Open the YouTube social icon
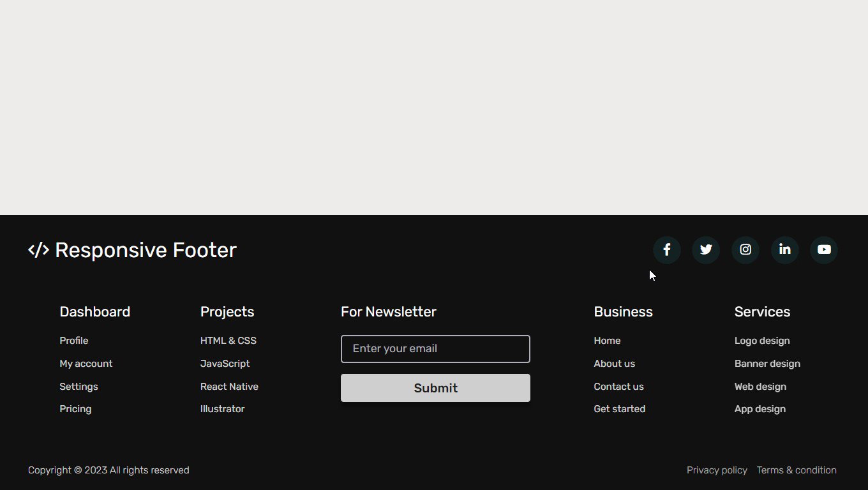The height and width of the screenshot is (490, 868). (824, 250)
